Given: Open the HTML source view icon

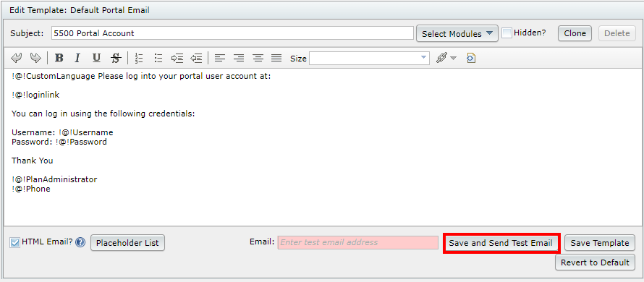Looking at the screenshot, I should [471, 59].
